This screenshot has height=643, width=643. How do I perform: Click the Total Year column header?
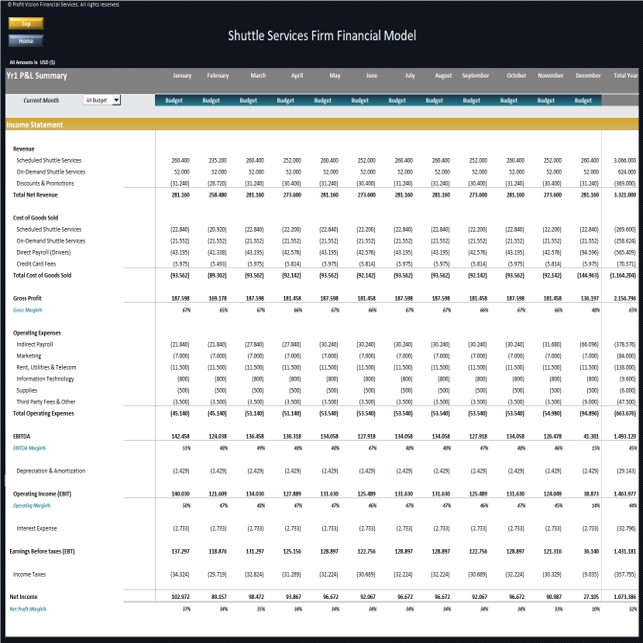pos(626,75)
